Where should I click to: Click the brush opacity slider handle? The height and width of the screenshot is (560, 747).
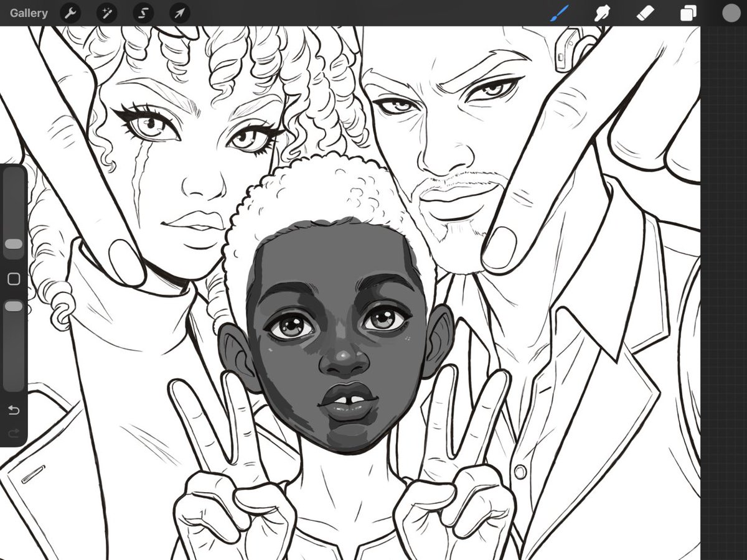click(14, 306)
